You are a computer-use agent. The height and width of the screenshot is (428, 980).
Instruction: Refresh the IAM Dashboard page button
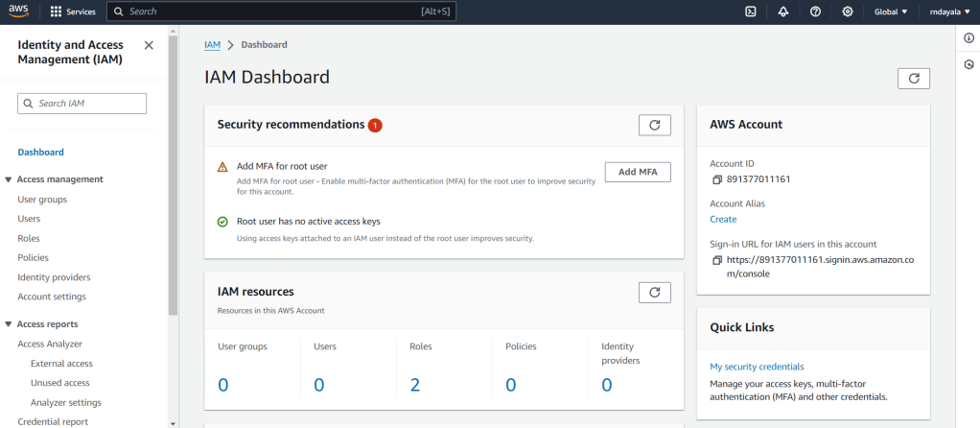(914, 79)
